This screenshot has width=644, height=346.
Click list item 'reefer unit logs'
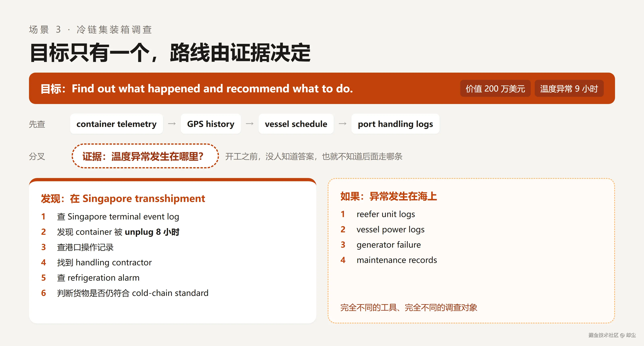tap(386, 214)
